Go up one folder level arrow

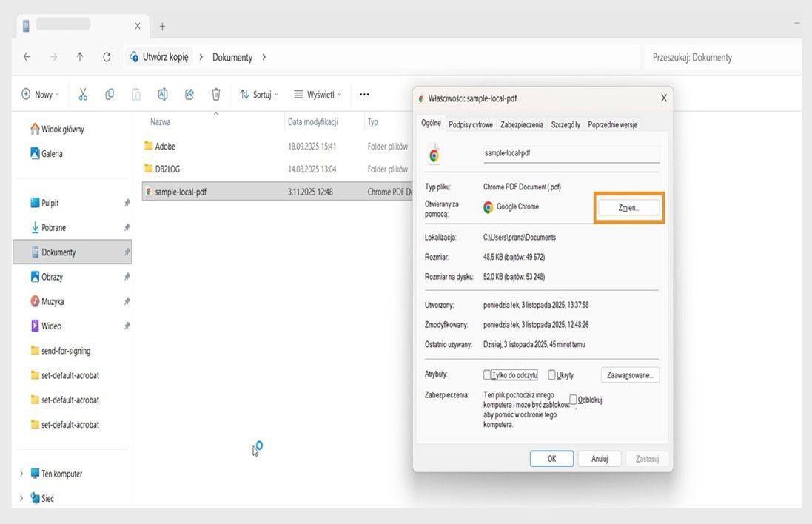tap(80, 57)
